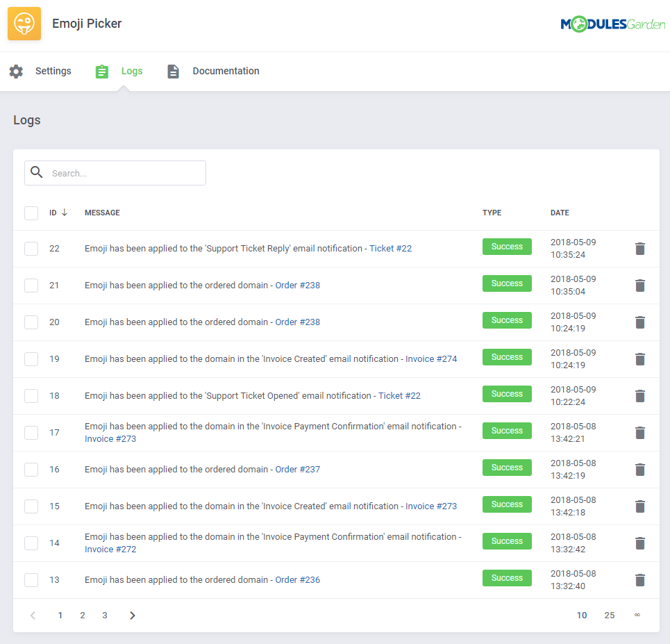The image size is (670, 644).
Task: Click the Success badge for log 22
Action: click(x=508, y=247)
